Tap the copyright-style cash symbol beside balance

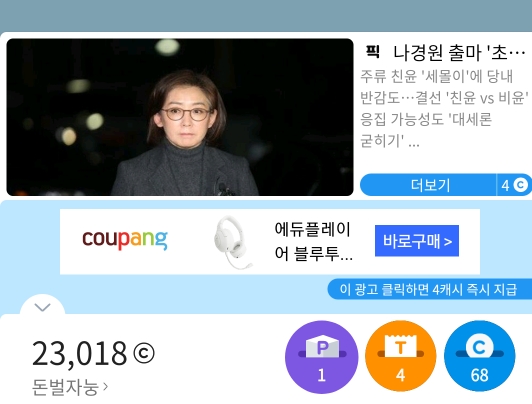[144, 353]
